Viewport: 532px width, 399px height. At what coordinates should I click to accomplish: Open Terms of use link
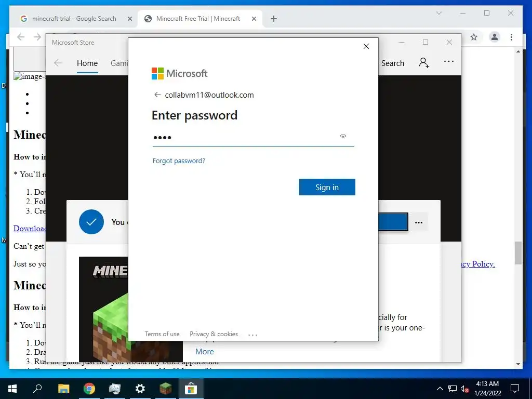tap(162, 334)
